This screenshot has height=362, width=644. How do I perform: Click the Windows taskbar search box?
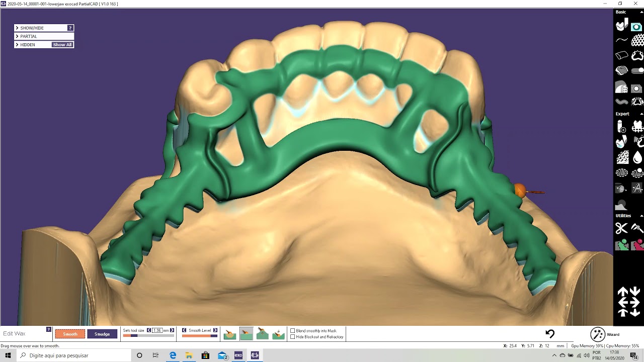click(73, 355)
